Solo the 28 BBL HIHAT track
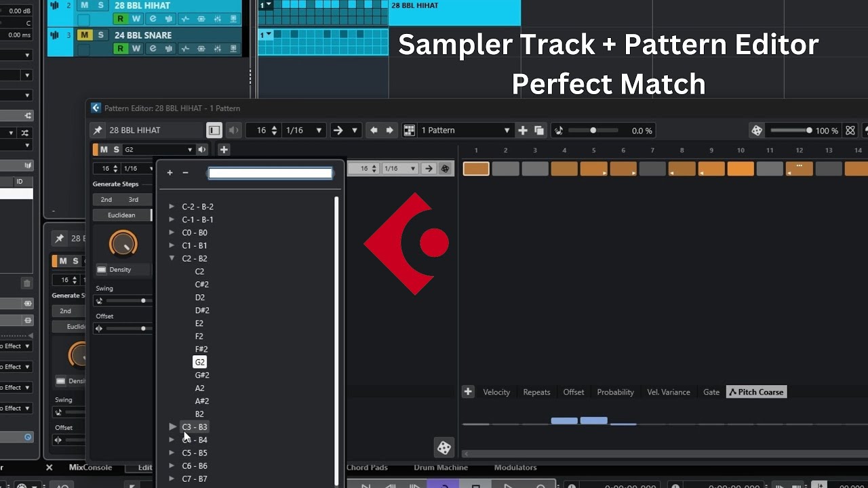Image resolution: width=868 pixels, height=488 pixels. coord(100,5)
